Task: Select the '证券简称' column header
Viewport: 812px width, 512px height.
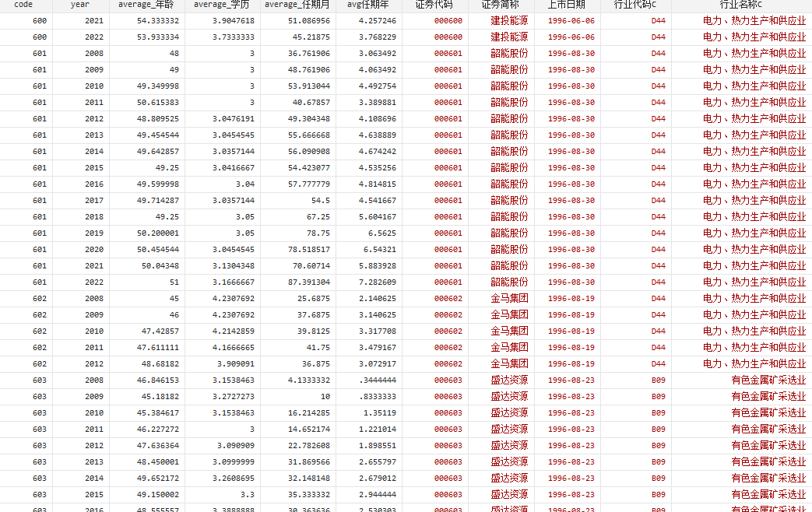Action: 501,5
